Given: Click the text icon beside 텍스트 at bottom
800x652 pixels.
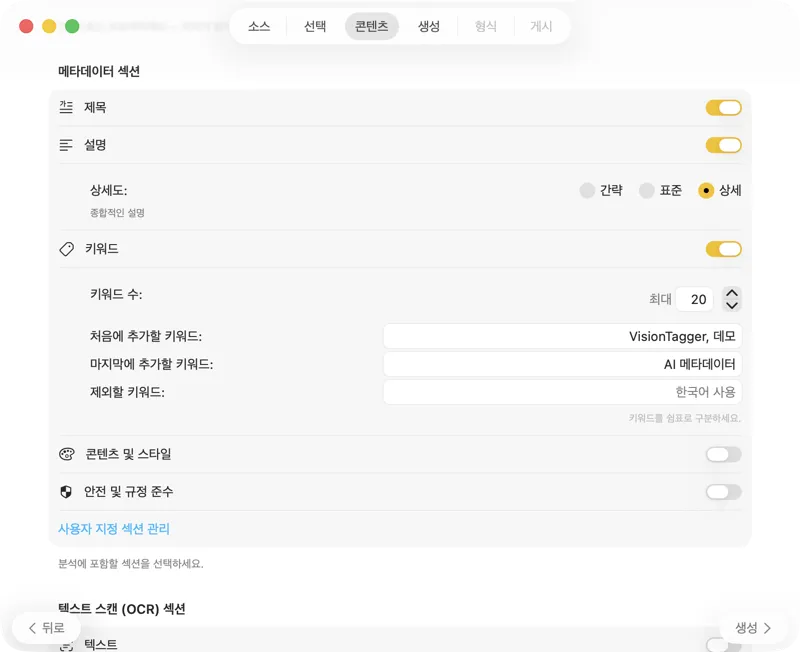Looking at the screenshot, I should pyautogui.click(x=66, y=645).
